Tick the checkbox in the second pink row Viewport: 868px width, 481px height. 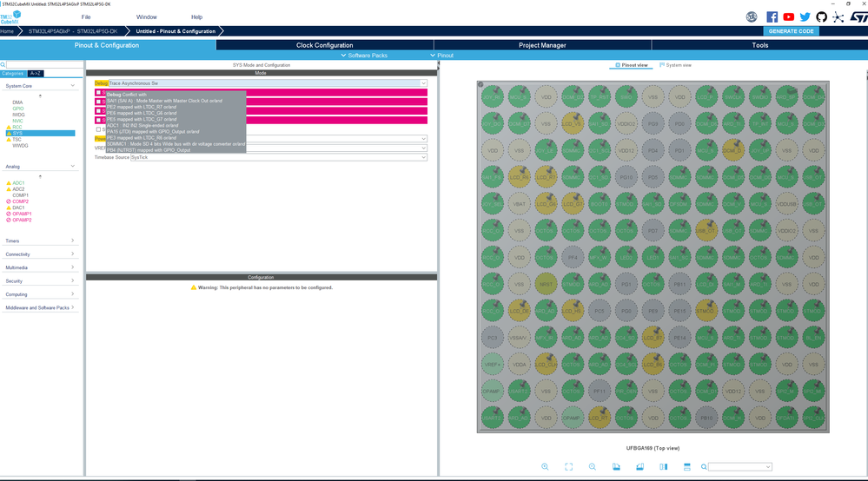(98, 102)
